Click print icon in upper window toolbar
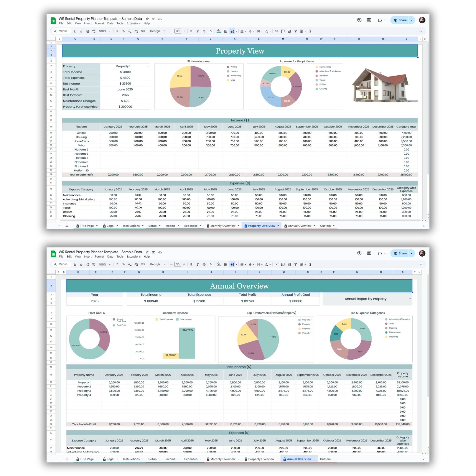Screen dimensions: 476x476 click(88, 31)
